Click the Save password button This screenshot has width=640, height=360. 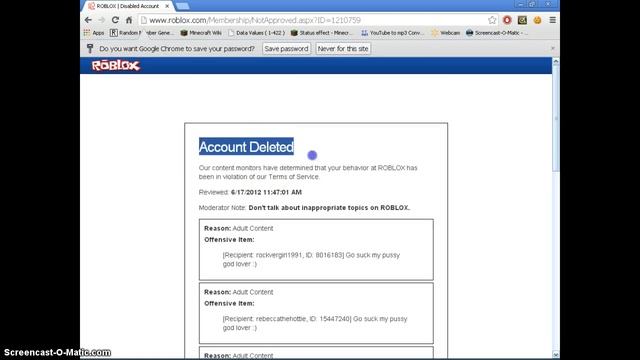(x=286, y=49)
